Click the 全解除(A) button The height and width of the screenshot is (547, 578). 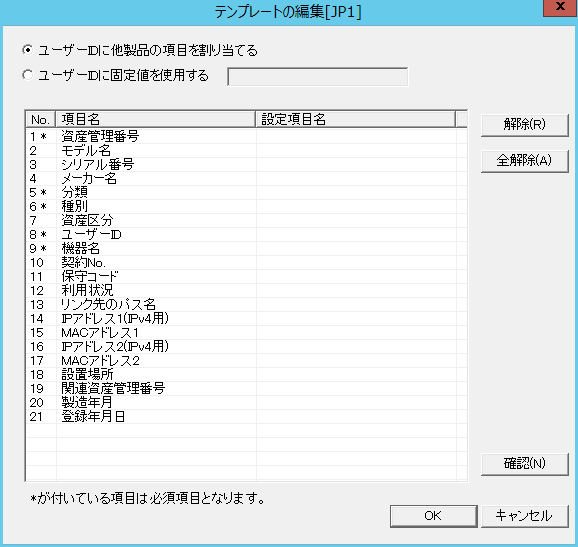[x=525, y=161]
